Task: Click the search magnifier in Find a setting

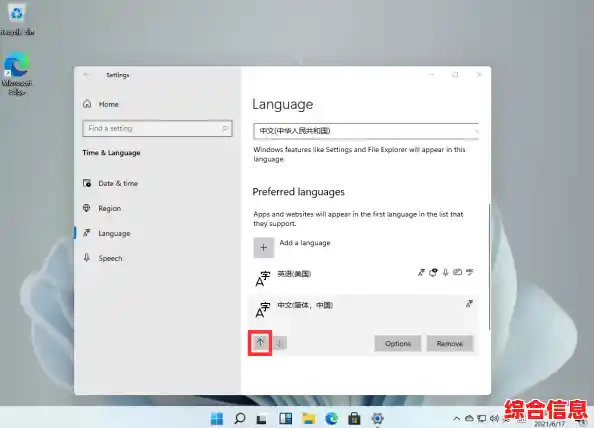Action: coord(225,128)
